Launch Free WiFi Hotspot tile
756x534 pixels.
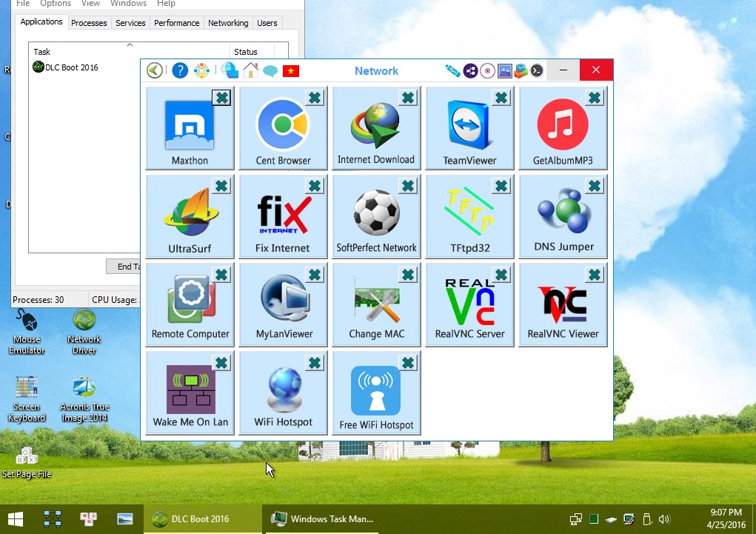(376, 393)
